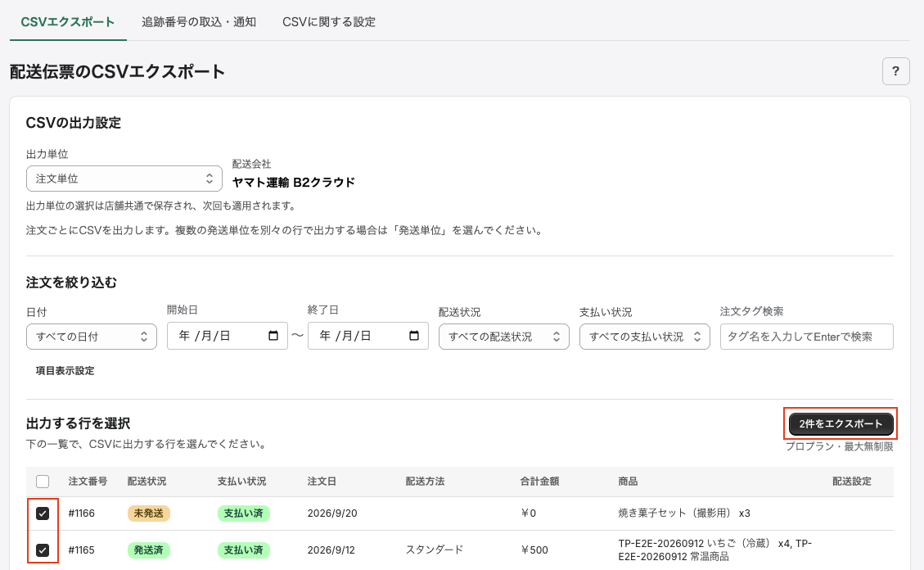
Task: Click the ¥0 total amount cell
Action: [528, 513]
